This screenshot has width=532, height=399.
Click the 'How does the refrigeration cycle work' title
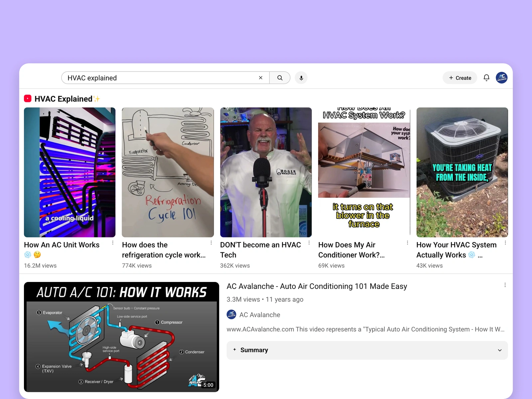[164, 250]
